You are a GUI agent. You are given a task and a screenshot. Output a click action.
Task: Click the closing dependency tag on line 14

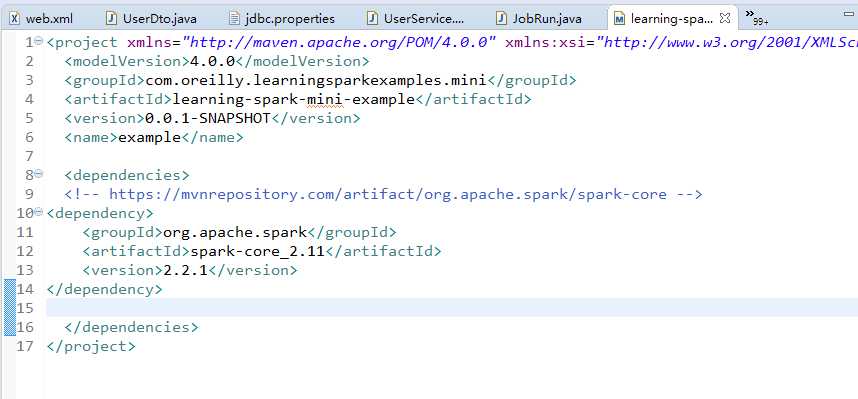(105, 289)
